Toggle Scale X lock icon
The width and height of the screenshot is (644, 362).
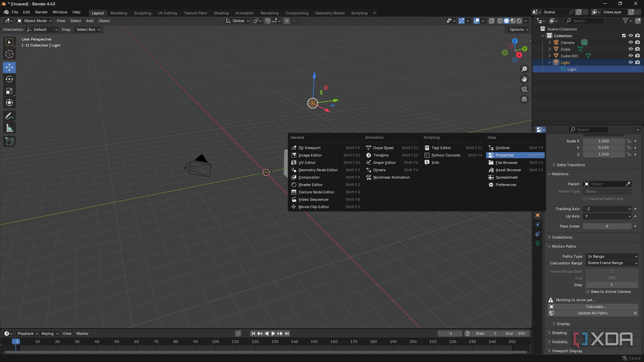pos(629,141)
